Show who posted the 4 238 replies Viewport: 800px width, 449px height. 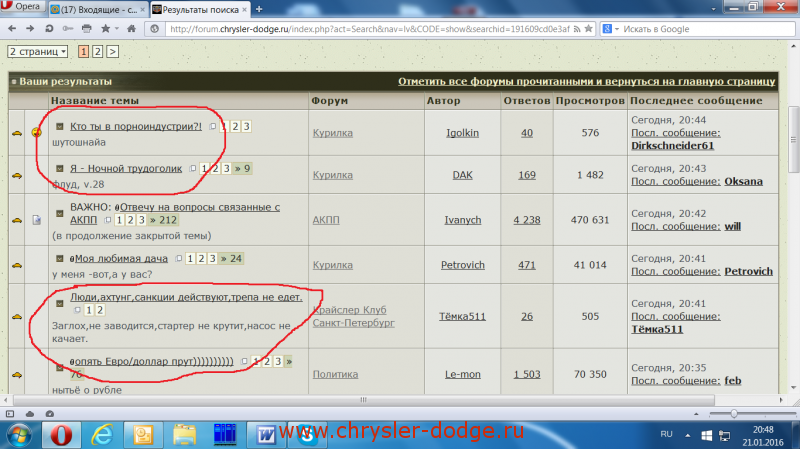[527, 220]
